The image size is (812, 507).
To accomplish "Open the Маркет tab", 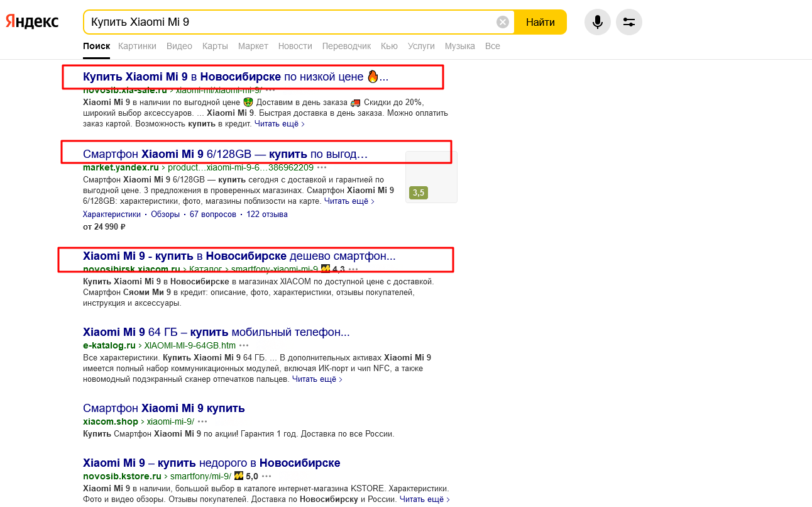I will [253, 46].
